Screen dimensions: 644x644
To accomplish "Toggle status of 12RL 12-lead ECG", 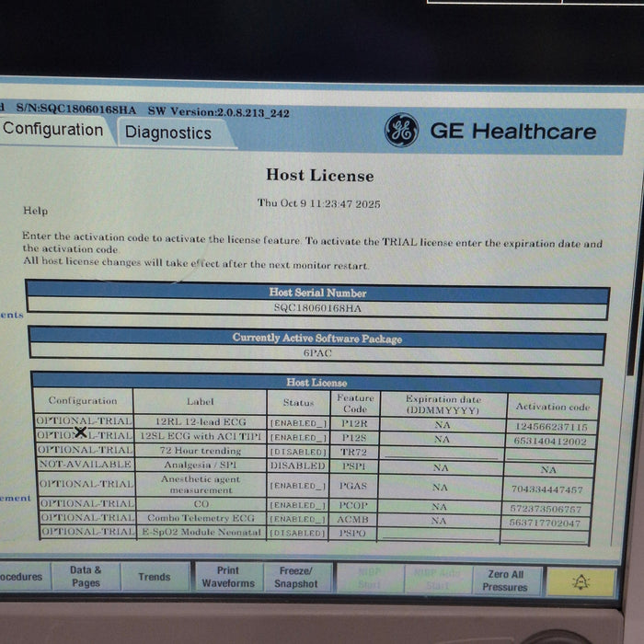I will coord(298,423).
